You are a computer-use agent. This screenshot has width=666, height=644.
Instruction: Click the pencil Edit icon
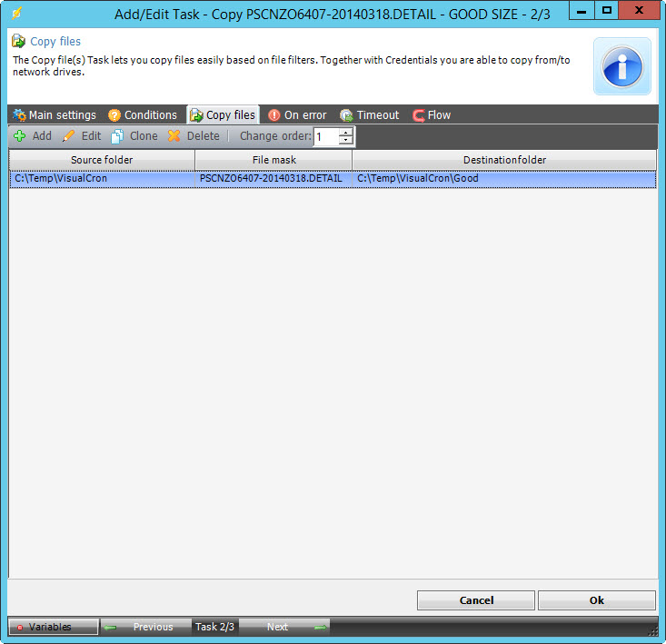point(69,136)
